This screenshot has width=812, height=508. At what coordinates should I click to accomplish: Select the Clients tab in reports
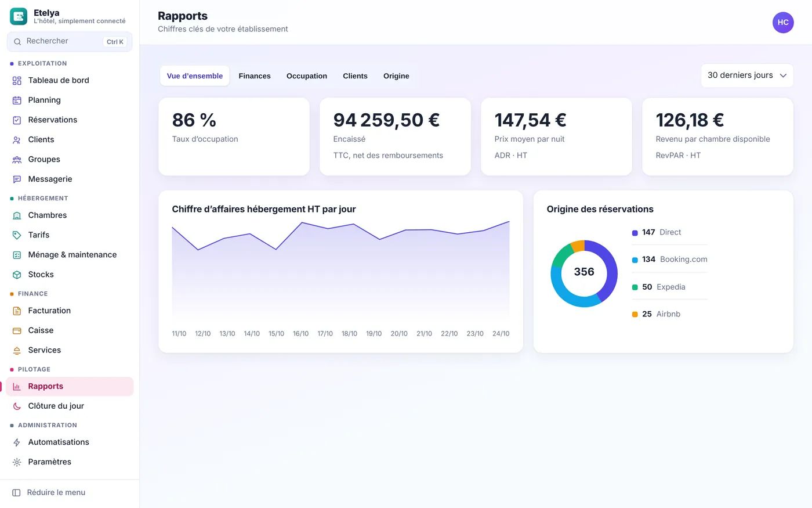[355, 76]
